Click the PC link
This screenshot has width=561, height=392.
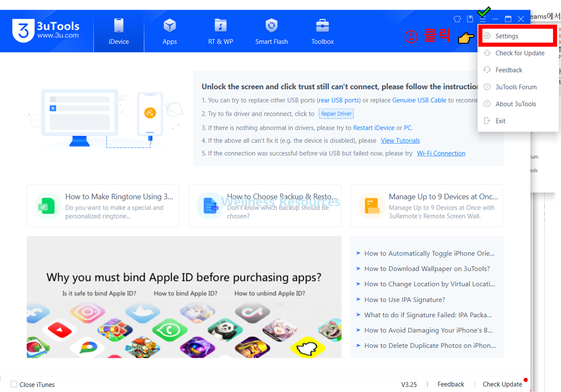tap(408, 128)
